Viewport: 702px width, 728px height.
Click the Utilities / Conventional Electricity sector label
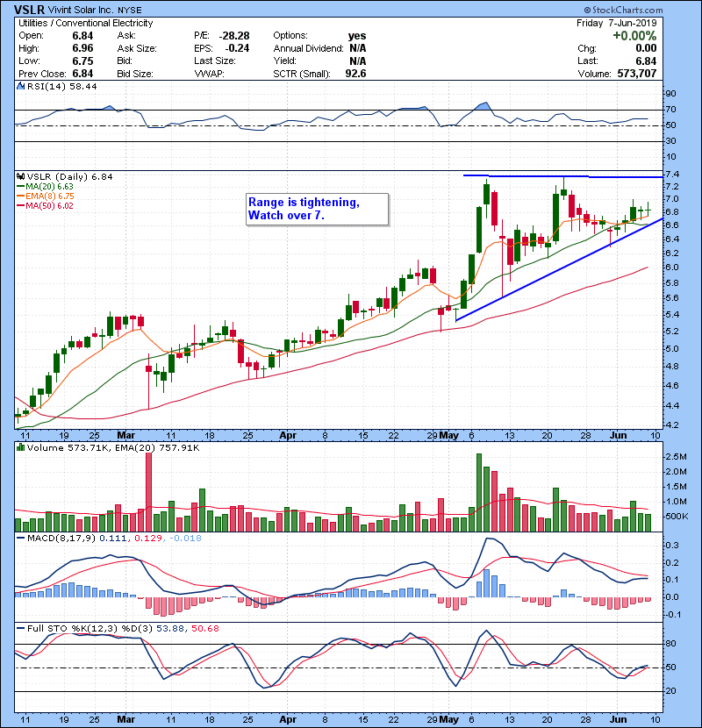point(85,23)
